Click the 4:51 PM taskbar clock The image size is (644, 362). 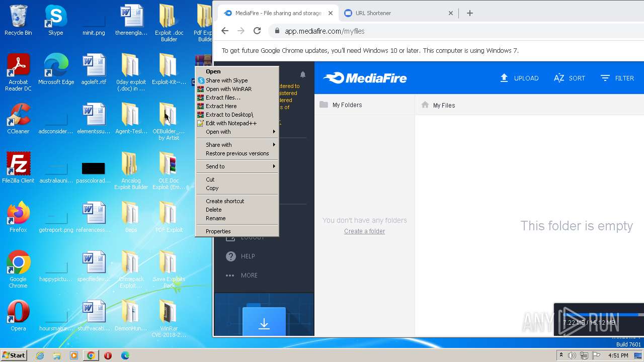pyautogui.click(x=618, y=355)
